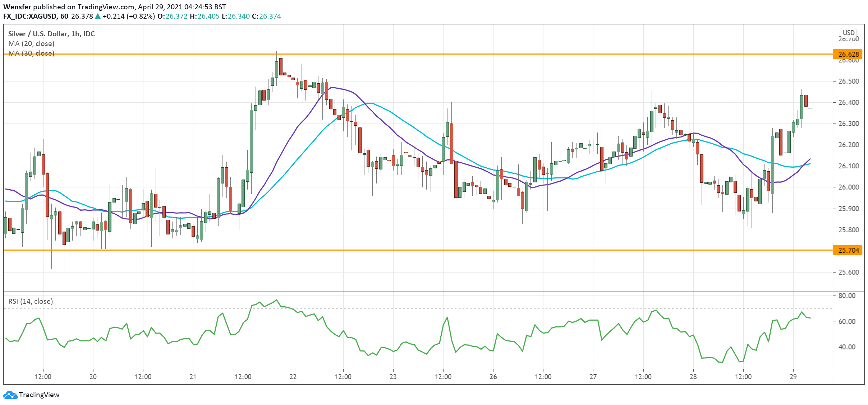The width and height of the screenshot is (868, 405).
Task: Click the 40.00 RSI scale label
Action: [x=846, y=347]
